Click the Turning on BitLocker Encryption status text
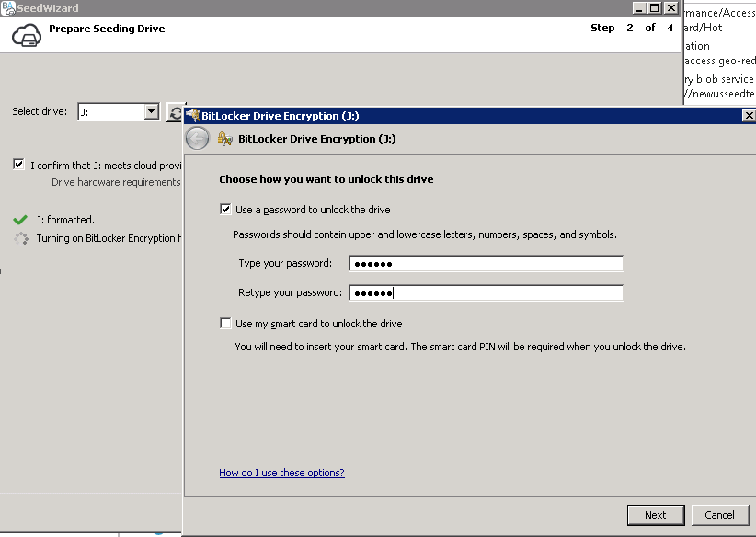This screenshot has height=537, width=756. coord(109,238)
